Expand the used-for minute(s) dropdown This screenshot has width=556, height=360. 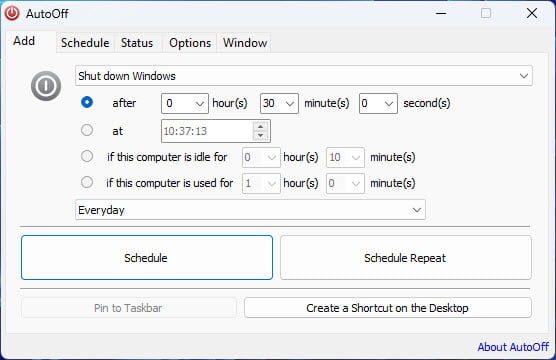345,183
